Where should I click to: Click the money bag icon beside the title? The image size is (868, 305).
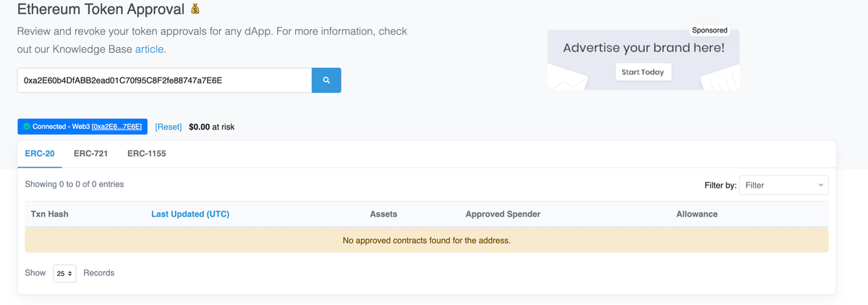click(x=195, y=9)
